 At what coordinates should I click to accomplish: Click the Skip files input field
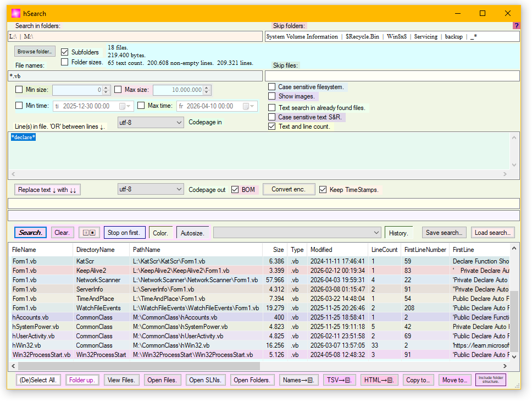tap(392, 76)
